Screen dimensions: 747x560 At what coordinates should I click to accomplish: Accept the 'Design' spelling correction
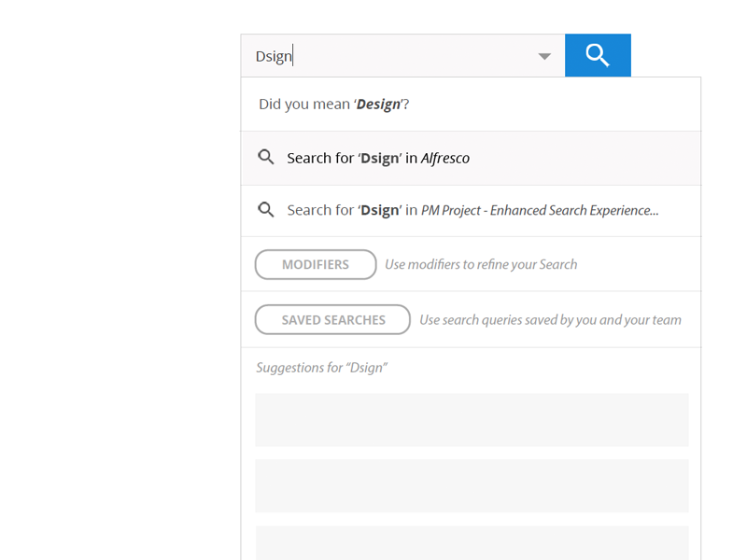[x=378, y=105]
